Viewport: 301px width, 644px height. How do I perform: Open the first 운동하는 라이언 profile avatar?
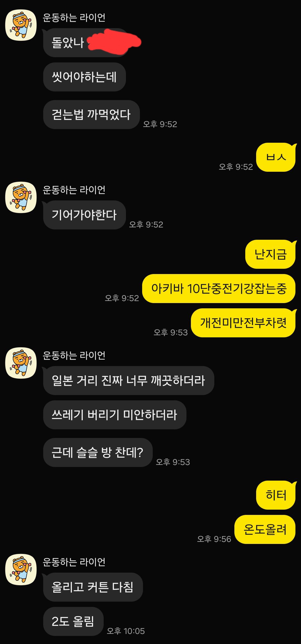tap(21, 25)
